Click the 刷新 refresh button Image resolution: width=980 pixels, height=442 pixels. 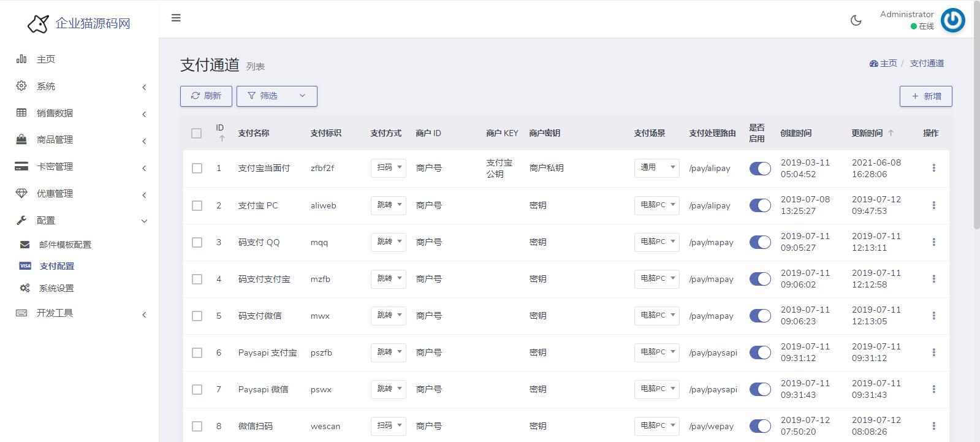[x=206, y=96]
